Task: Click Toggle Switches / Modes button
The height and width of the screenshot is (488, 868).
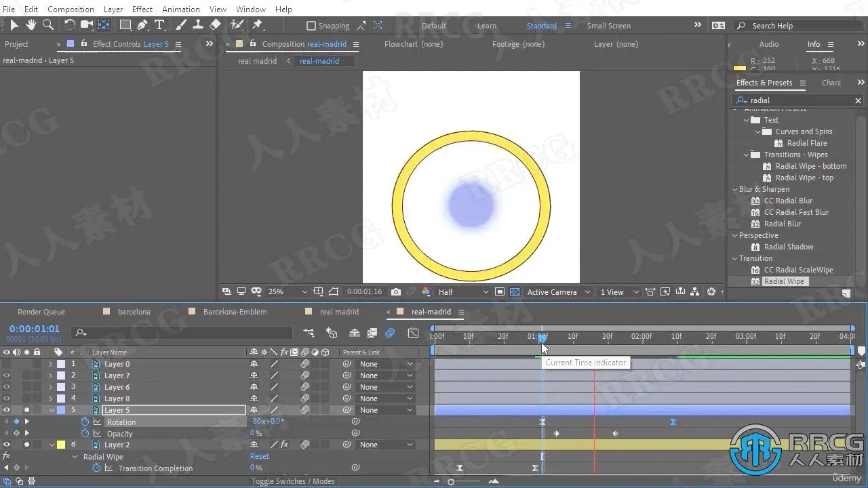Action: pyautogui.click(x=293, y=481)
